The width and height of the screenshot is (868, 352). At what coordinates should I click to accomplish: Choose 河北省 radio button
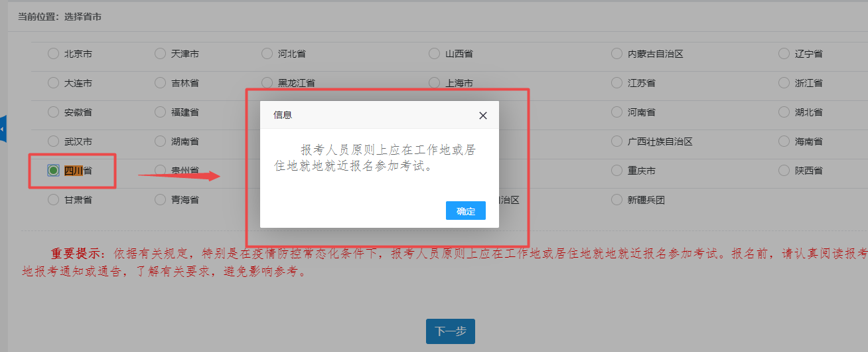click(267, 54)
